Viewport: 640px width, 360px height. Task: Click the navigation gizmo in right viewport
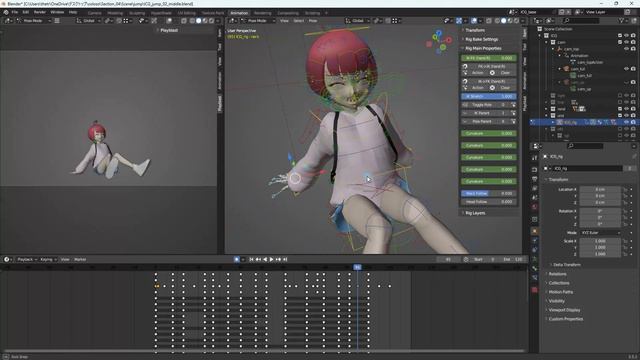[x=439, y=41]
